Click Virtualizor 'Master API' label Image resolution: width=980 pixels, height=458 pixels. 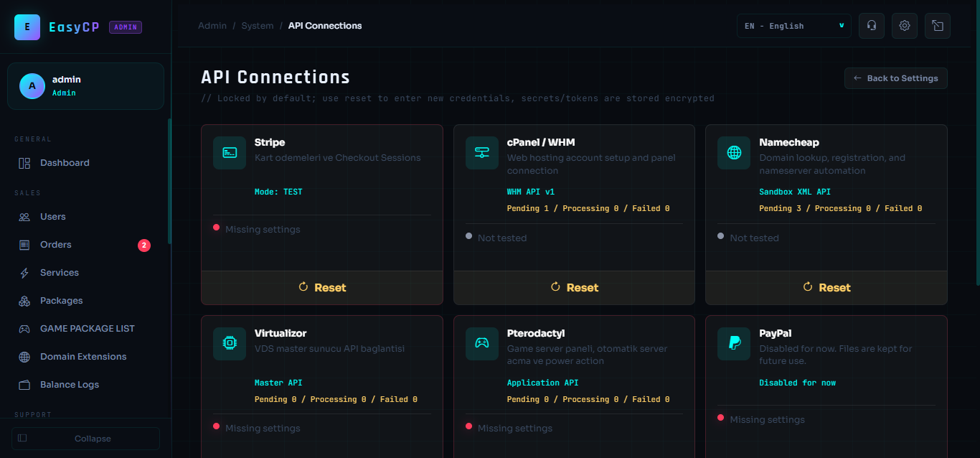[278, 383]
